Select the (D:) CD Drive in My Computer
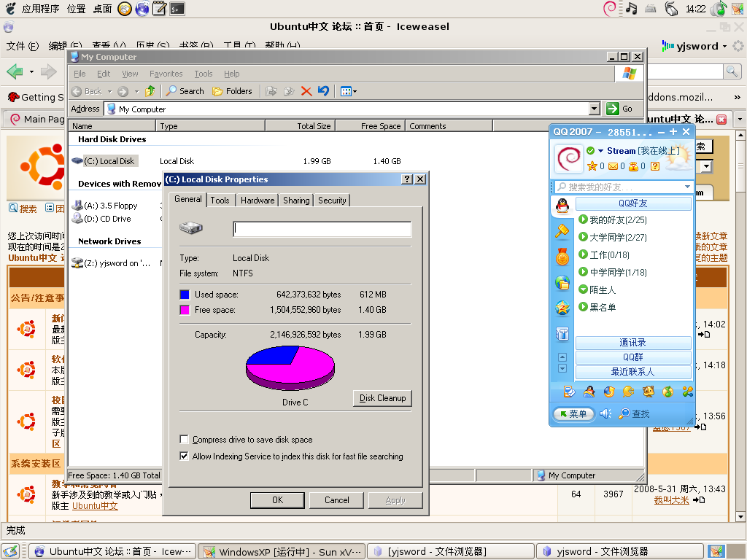 pyautogui.click(x=101, y=219)
